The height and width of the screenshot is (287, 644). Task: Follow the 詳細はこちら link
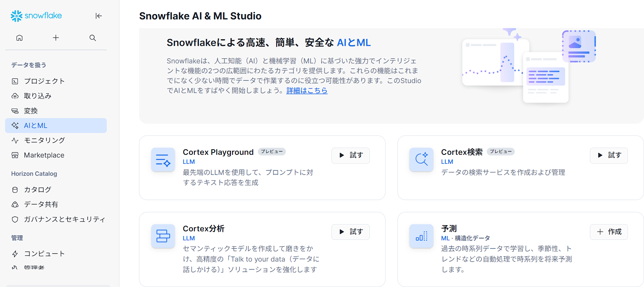click(x=307, y=91)
